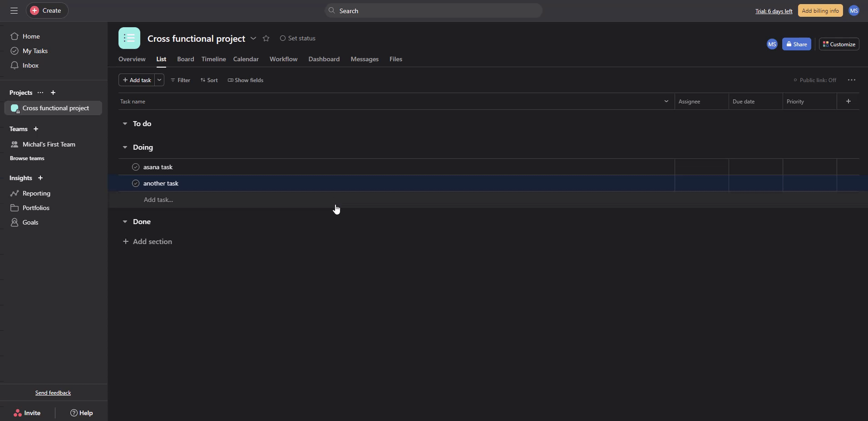Click plus icon to add new project
This screenshot has height=421, width=868.
coord(53,93)
